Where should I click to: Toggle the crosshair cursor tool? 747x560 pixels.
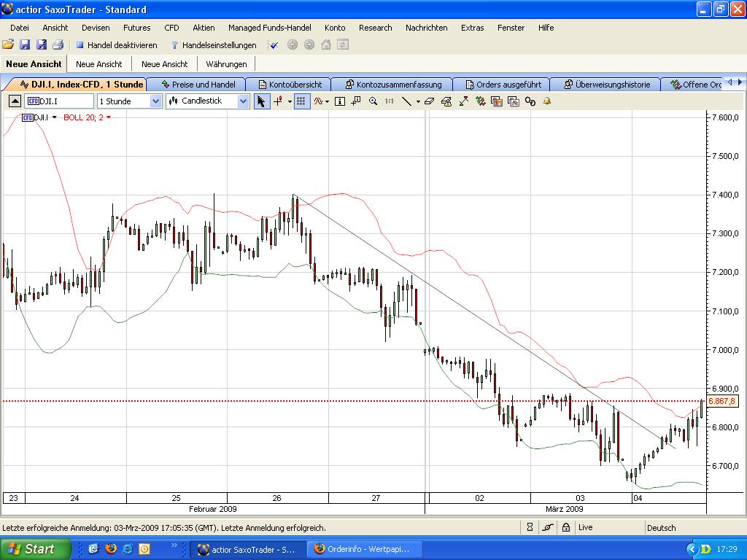point(277,101)
